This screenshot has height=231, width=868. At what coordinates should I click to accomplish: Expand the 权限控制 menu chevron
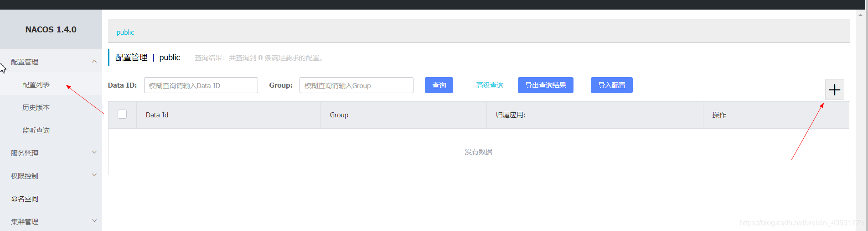94,175
